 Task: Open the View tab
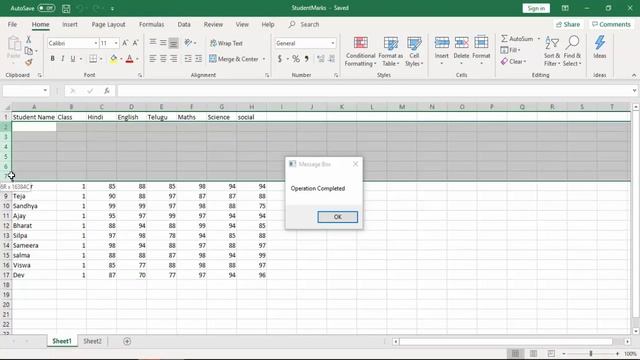click(x=242, y=24)
